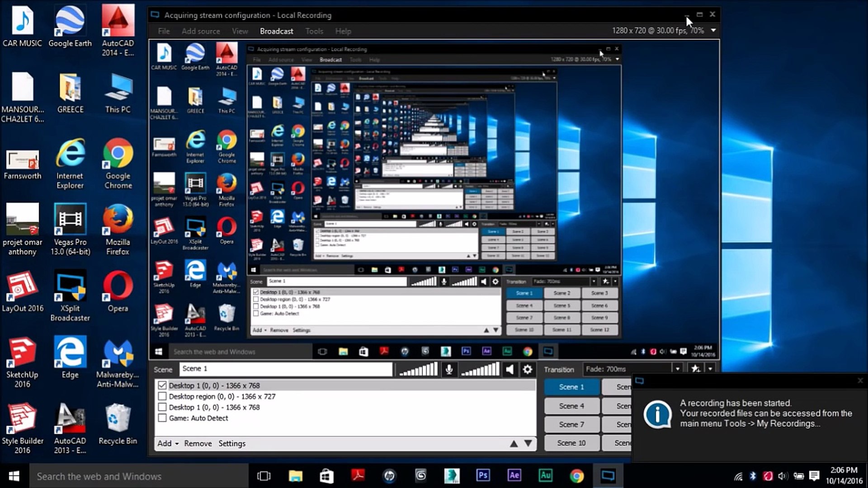Mute the microphone icon
The width and height of the screenshot is (868, 488).
(449, 370)
